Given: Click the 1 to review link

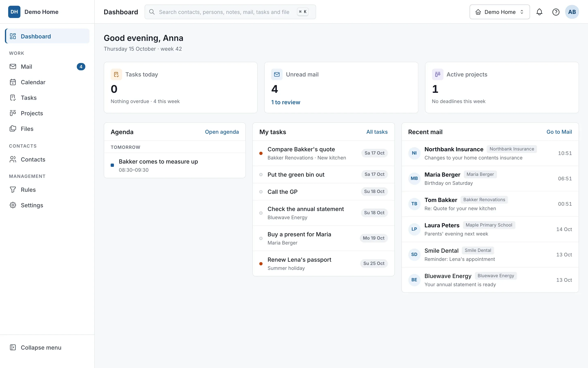Looking at the screenshot, I should pos(285,102).
